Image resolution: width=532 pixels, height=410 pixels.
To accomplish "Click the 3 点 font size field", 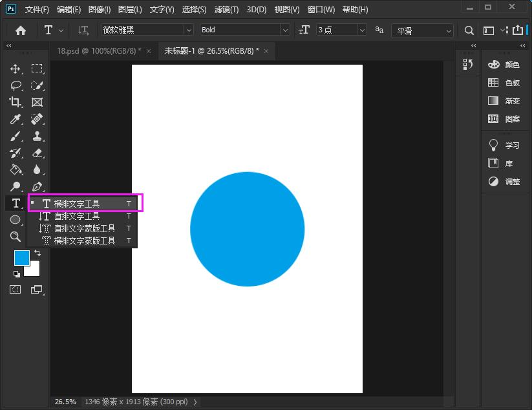I will click(x=337, y=30).
